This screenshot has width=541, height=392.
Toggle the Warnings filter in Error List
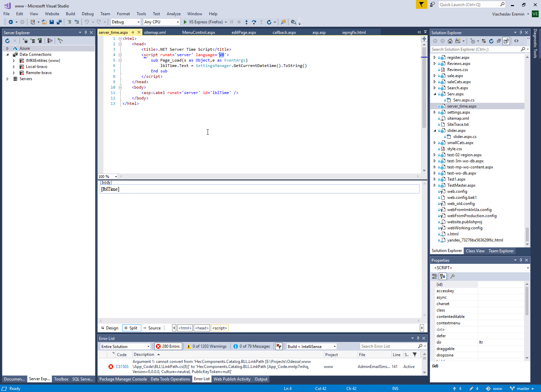(x=206, y=346)
